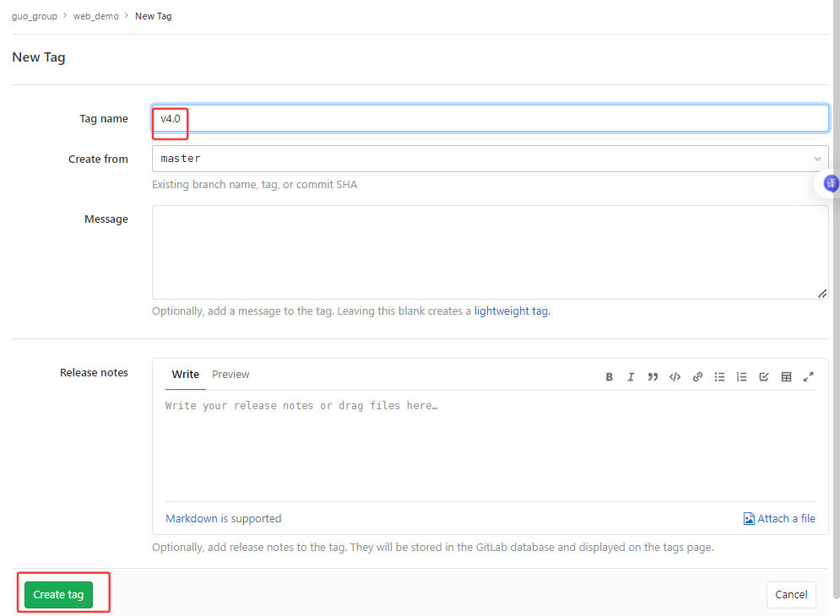
Task: Insert a quote in release notes
Action: [653, 377]
